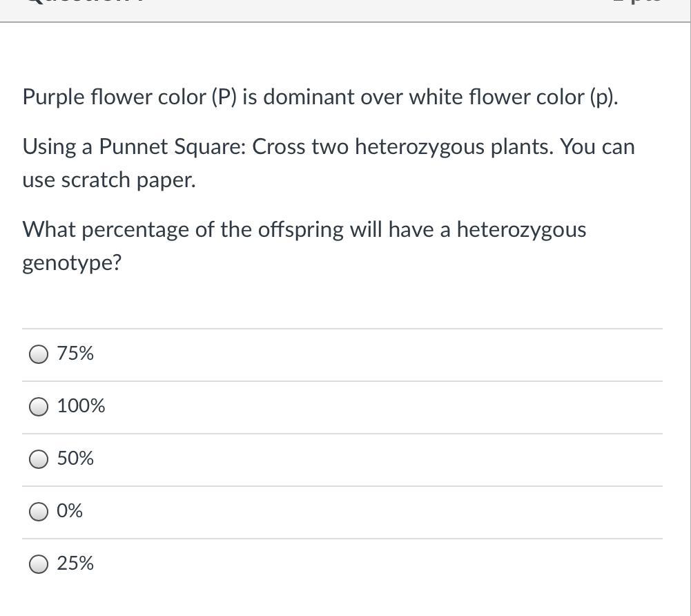Image resolution: width=691 pixels, height=616 pixels.
Task: Pick the 50% radio button
Action: [x=39, y=459]
